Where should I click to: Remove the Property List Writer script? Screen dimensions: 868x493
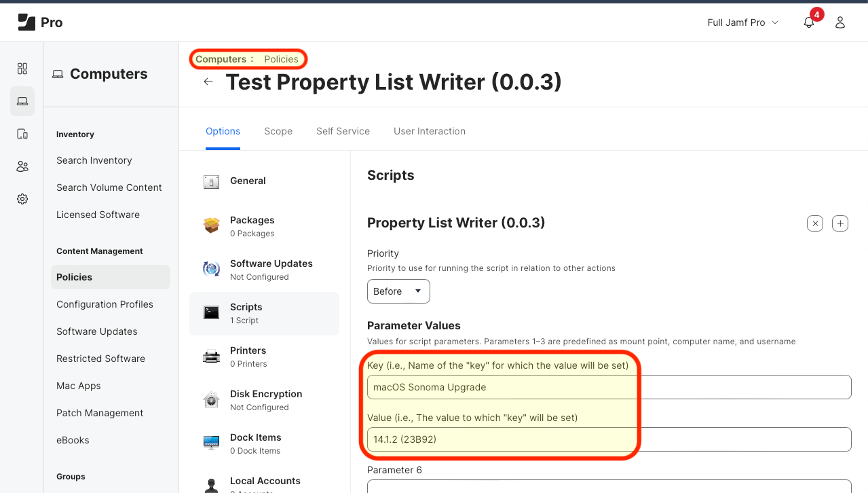click(x=816, y=223)
